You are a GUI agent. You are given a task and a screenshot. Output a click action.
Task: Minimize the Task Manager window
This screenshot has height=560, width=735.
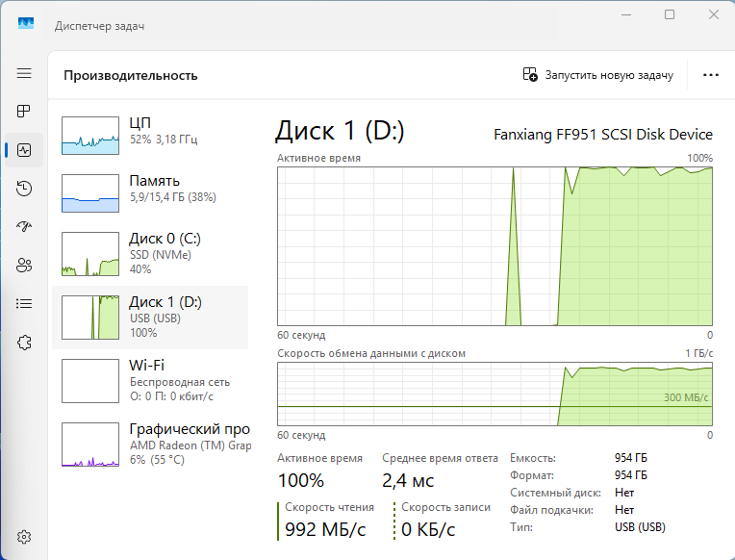[625, 14]
